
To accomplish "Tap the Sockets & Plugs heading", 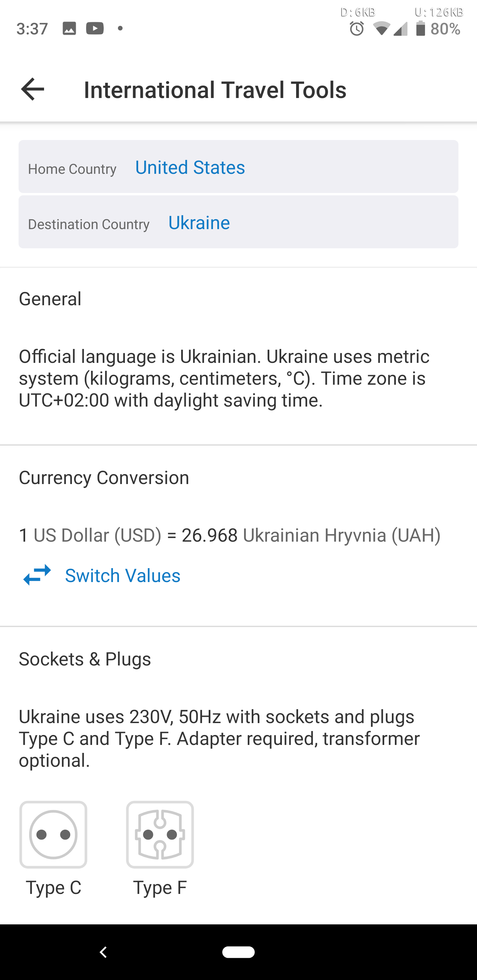I will pyautogui.click(x=85, y=659).
